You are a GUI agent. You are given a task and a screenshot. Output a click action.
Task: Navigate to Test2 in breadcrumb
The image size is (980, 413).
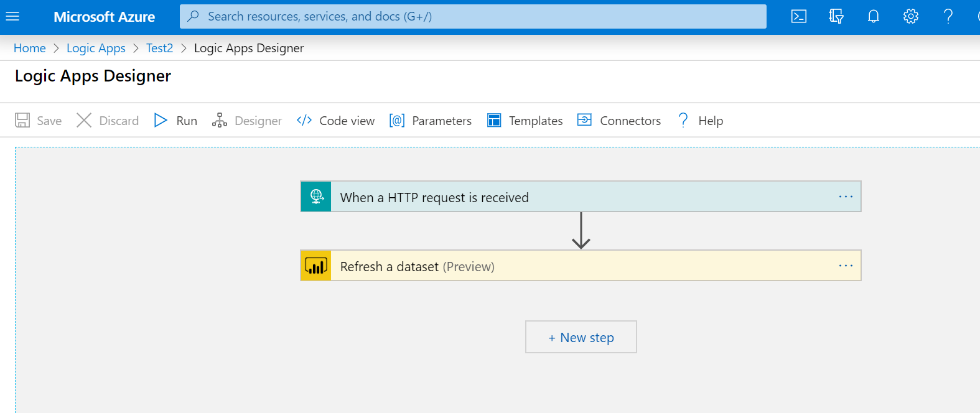pos(159,48)
